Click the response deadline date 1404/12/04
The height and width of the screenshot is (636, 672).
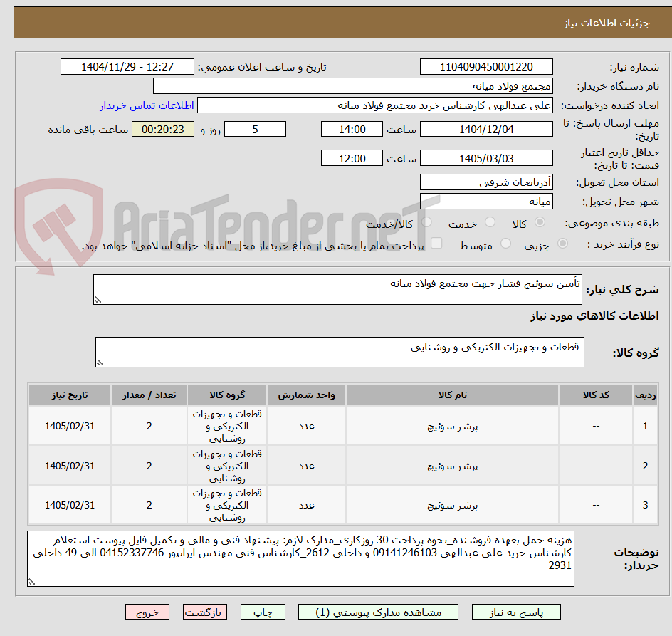pyautogui.click(x=486, y=129)
